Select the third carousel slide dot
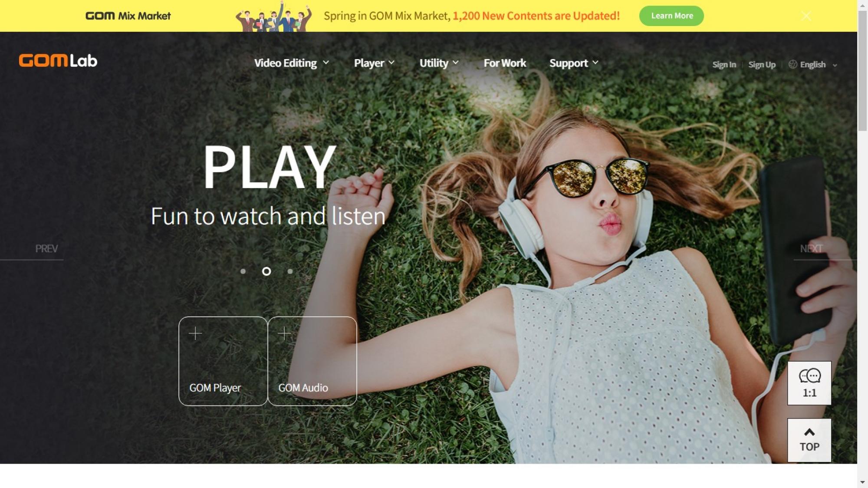This screenshot has width=868, height=488. pos(290,271)
